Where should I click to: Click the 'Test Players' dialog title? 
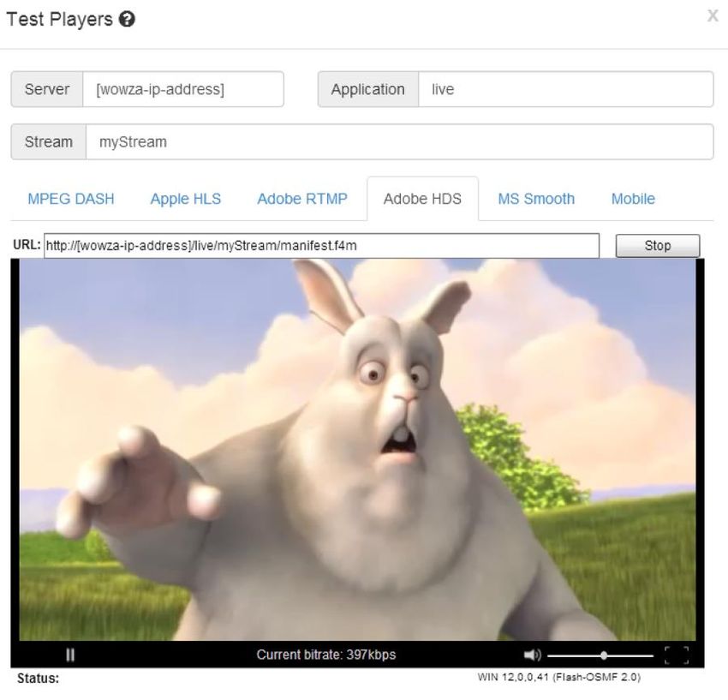(59, 20)
